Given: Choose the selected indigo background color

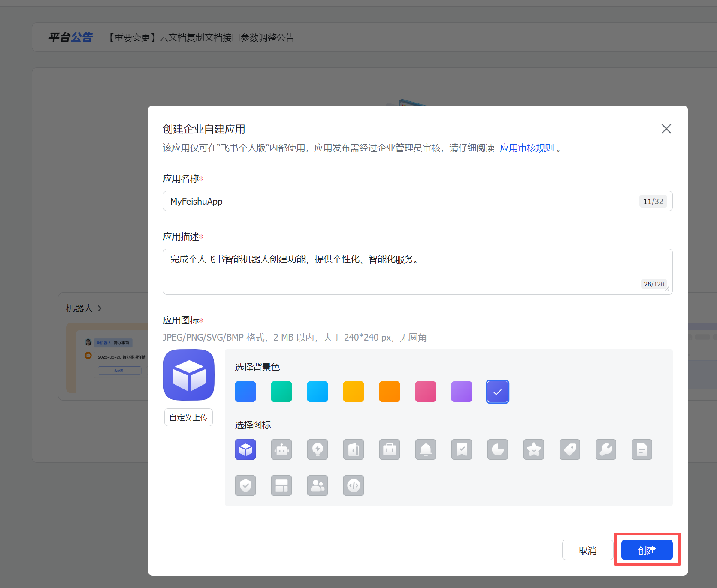Looking at the screenshot, I should coord(498,392).
